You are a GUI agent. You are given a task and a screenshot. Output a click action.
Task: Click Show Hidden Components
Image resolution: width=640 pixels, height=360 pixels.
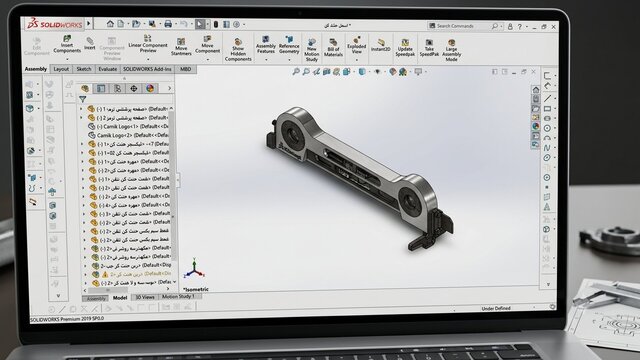coord(238,50)
